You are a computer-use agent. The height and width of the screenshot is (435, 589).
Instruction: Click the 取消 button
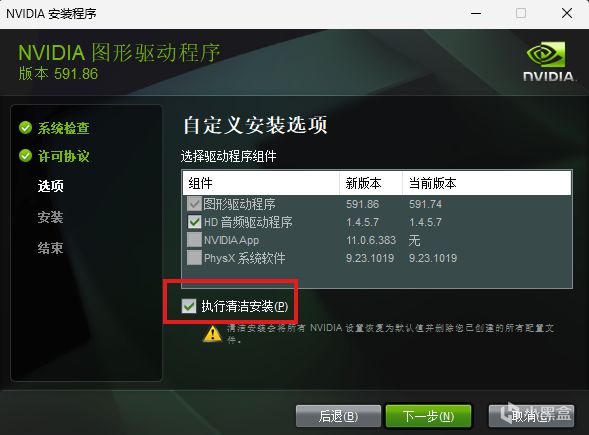531,416
